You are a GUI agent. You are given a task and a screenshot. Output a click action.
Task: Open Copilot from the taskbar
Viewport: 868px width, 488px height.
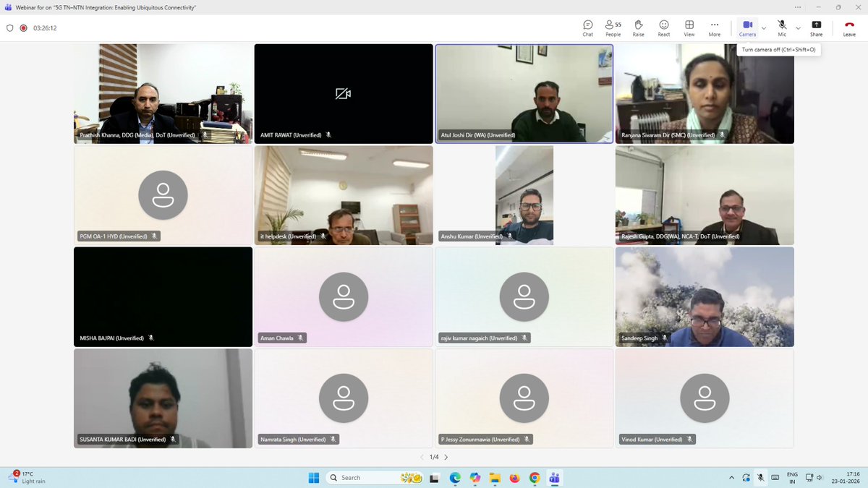pyautogui.click(x=475, y=478)
